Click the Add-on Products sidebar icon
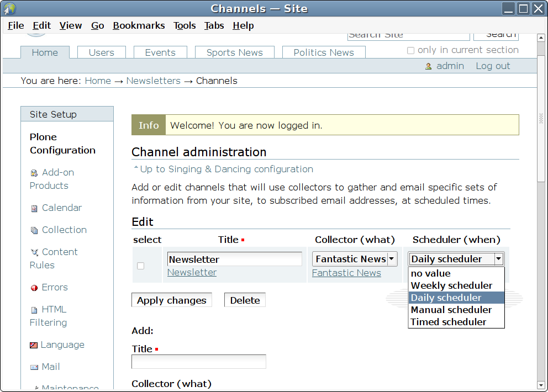The image size is (548, 392). (x=34, y=173)
